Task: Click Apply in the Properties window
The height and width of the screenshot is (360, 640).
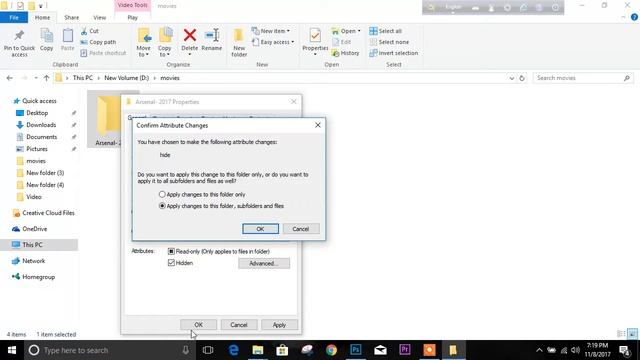Action: coord(279,325)
